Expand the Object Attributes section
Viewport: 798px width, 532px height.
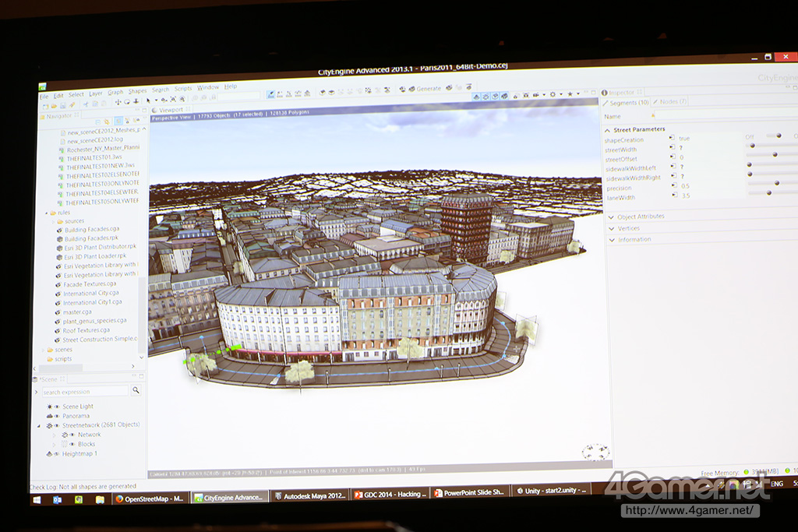coord(640,217)
